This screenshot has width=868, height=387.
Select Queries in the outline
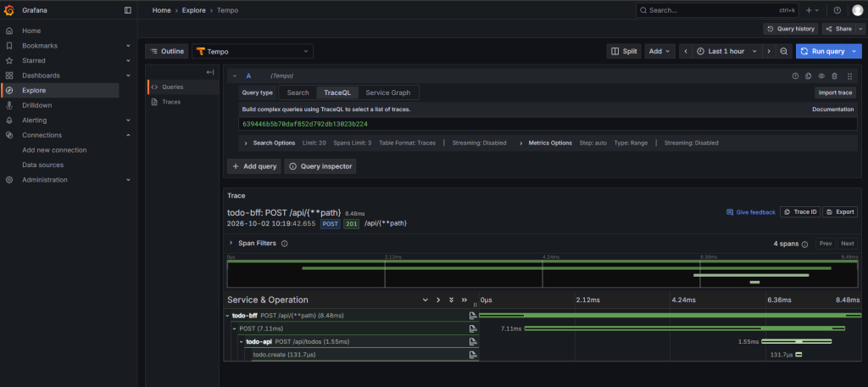pos(183,87)
